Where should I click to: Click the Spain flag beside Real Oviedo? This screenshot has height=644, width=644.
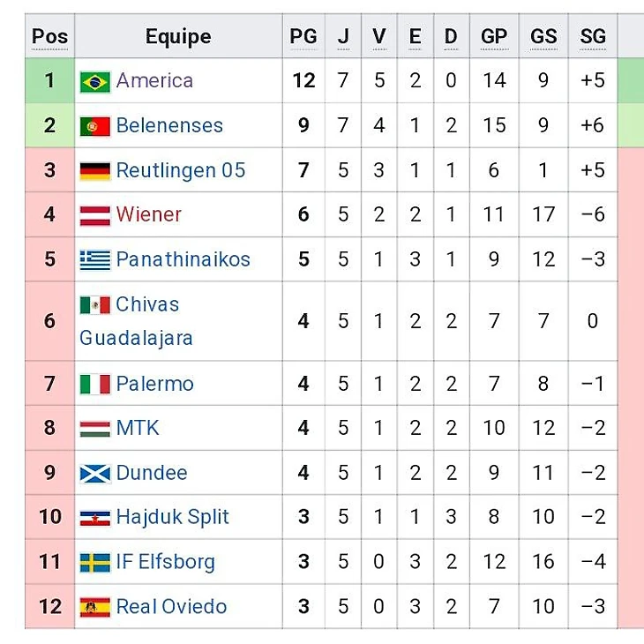point(94,607)
